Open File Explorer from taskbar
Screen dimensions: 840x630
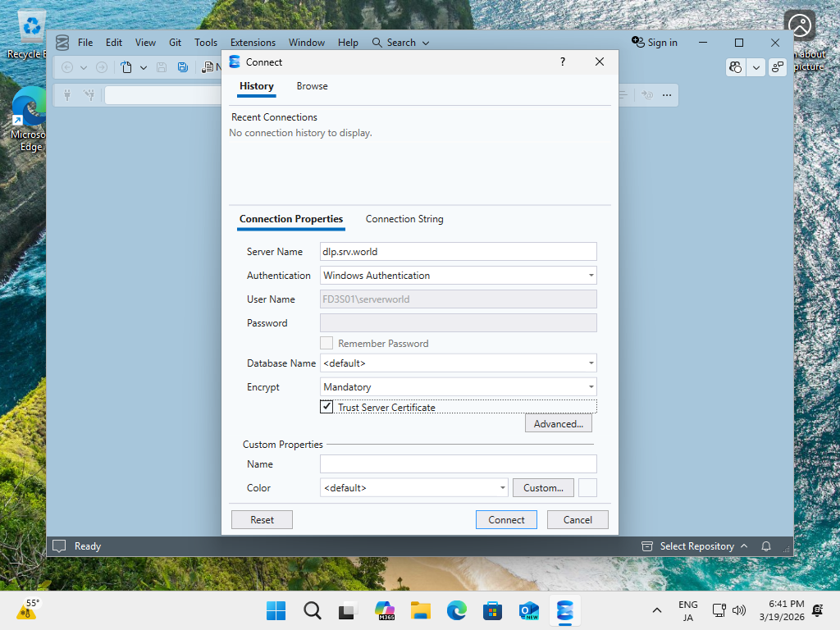421,610
